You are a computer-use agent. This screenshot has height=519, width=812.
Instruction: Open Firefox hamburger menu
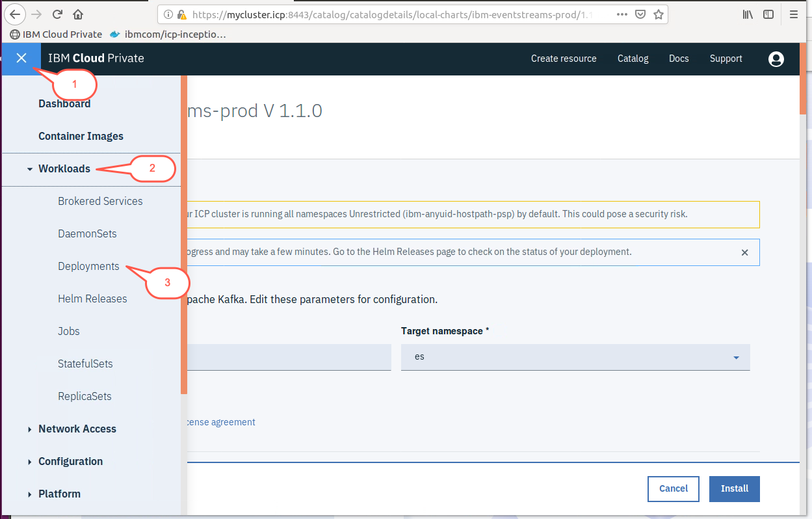point(793,14)
